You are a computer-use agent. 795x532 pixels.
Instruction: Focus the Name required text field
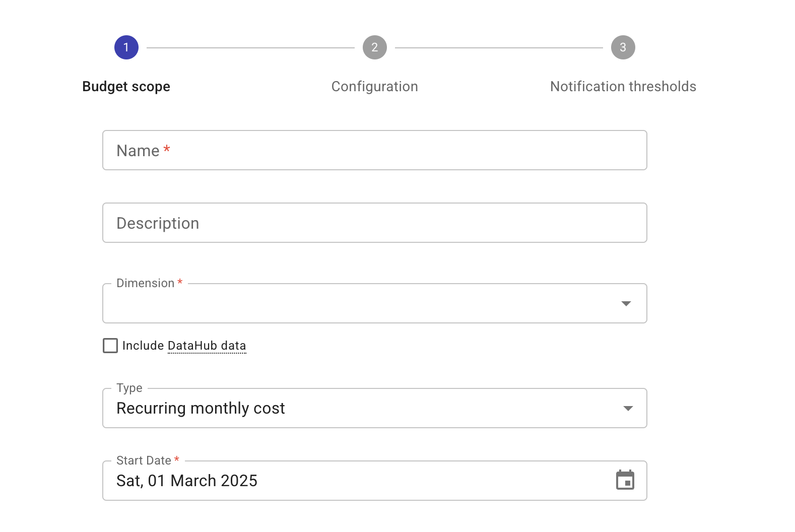[374, 150]
